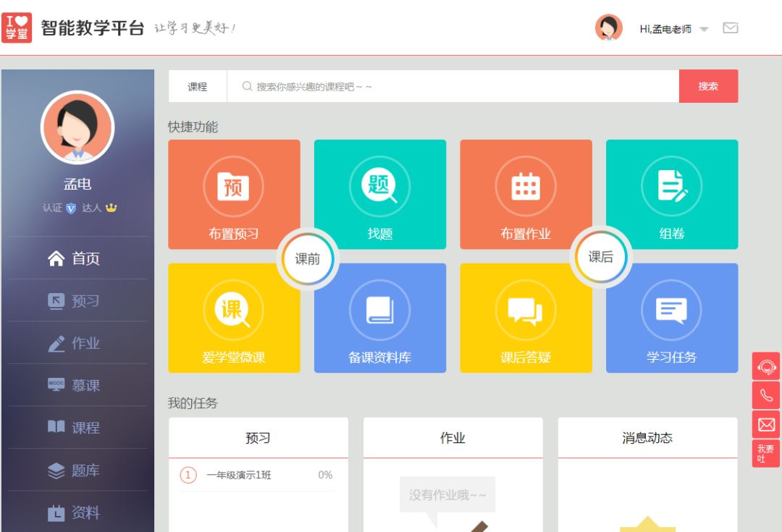Open customer service headset icon on right edge
782x532 pixels.
click(765, 367)
